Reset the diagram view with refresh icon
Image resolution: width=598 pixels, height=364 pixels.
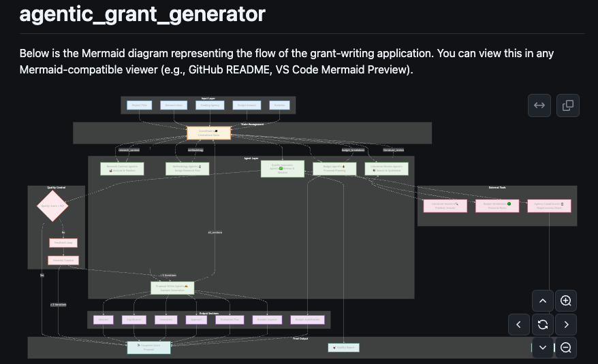(x=543, y=325)
